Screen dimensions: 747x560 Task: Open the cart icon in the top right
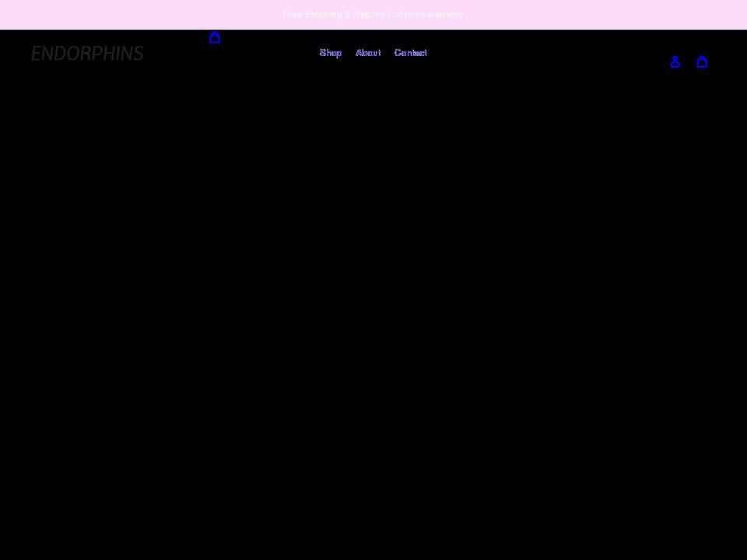pos(703,61)
